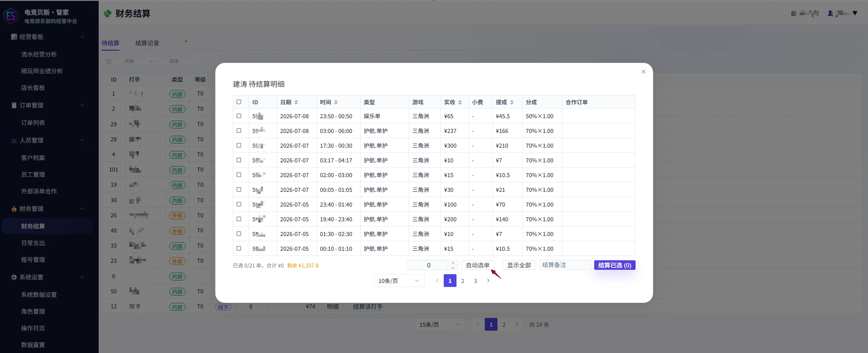Viewport: 868px width, 353px height.
Task: Click 结算该打手 in background row 12
Action: click(x=368, y=306)
